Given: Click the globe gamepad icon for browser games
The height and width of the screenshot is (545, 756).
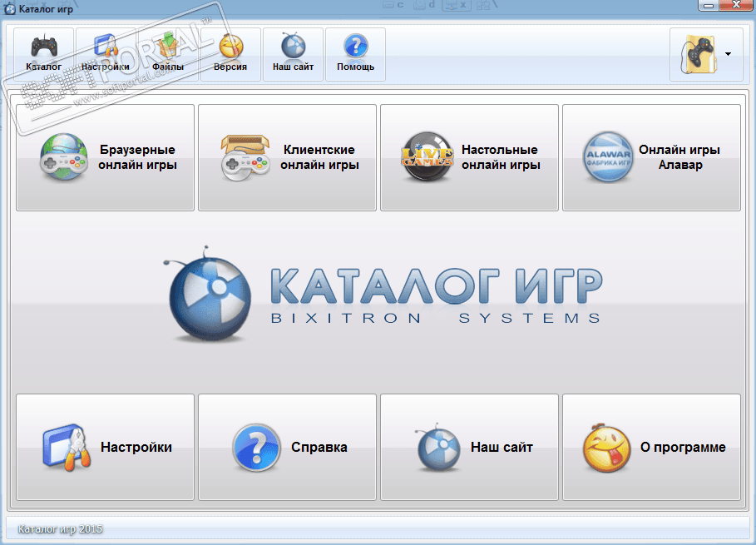Looking at the screenshot, I should tap(64, 157).
